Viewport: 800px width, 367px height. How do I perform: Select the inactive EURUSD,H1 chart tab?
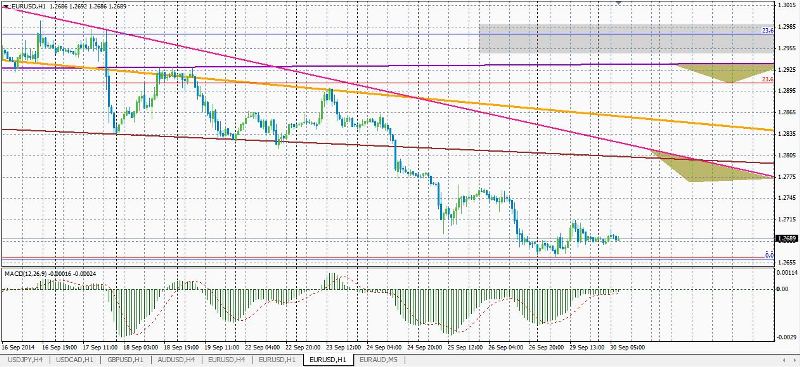pyautogui.click(x=277, y=359)
